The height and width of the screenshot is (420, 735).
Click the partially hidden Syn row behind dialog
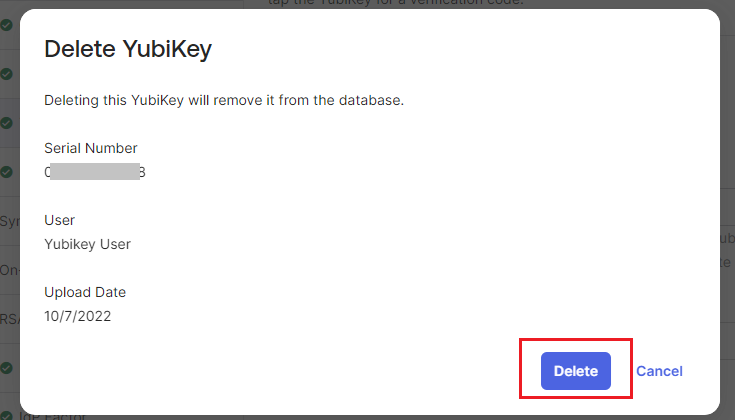coord(10,222)
